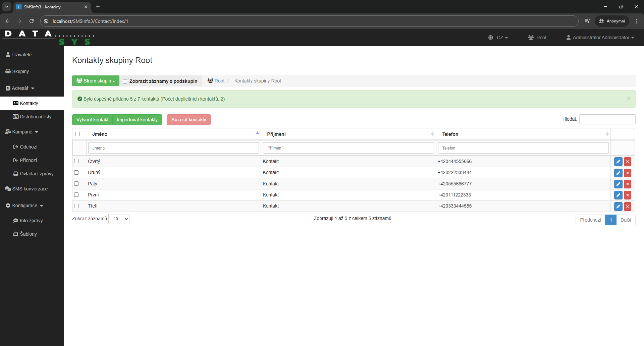
Task: Click the red delete icon for Druhý
Action: coord(627,173)
